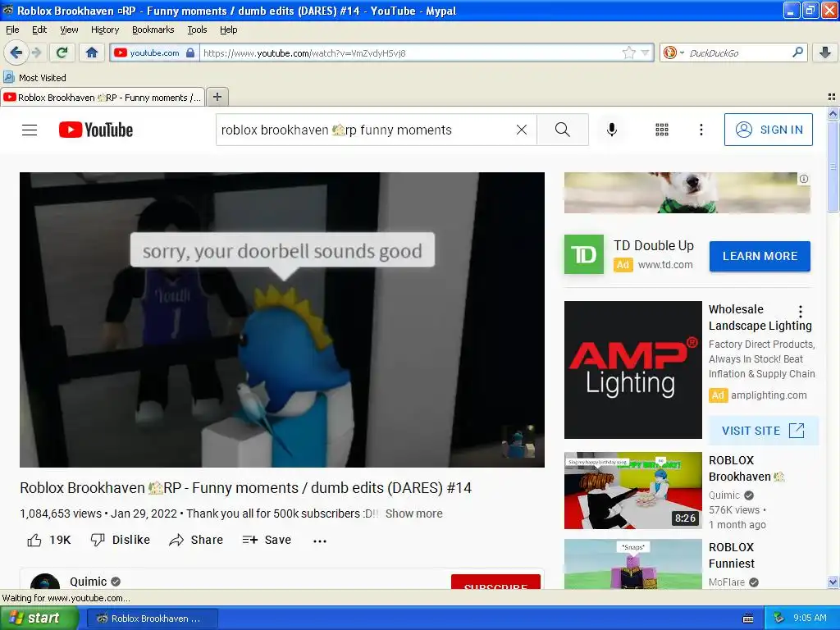Open the ROBLOX Funniest video thumbnail
The width and height of the screenshot is (840, 630).
632,564
